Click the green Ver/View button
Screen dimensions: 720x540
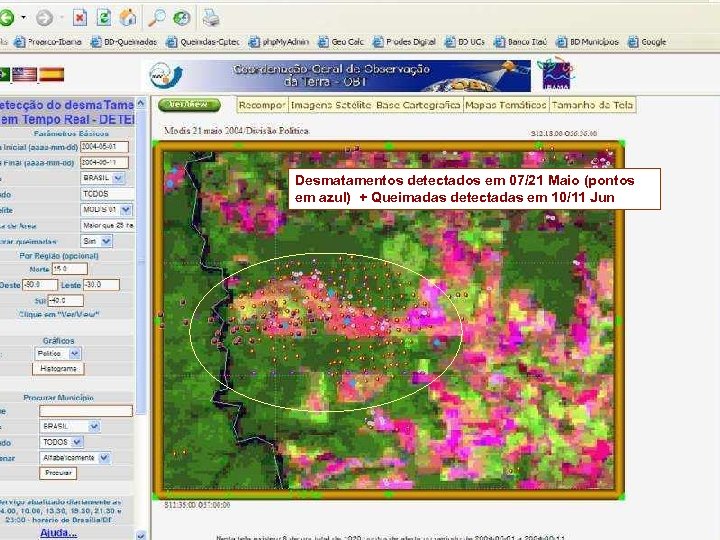click(189, 105)
